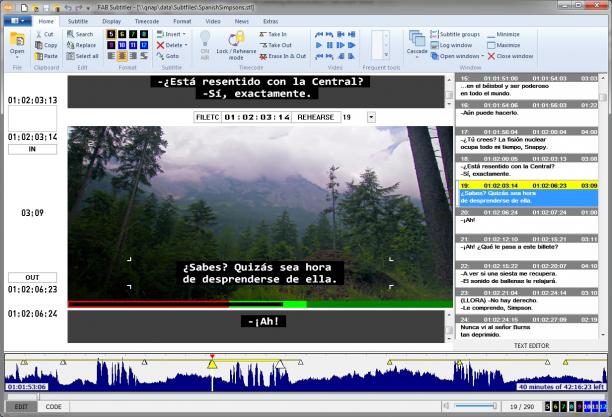Click the first rewind icon in Video group
This screenshot has width=612, height=417.
pyautogui.click(x=319, y=34)
